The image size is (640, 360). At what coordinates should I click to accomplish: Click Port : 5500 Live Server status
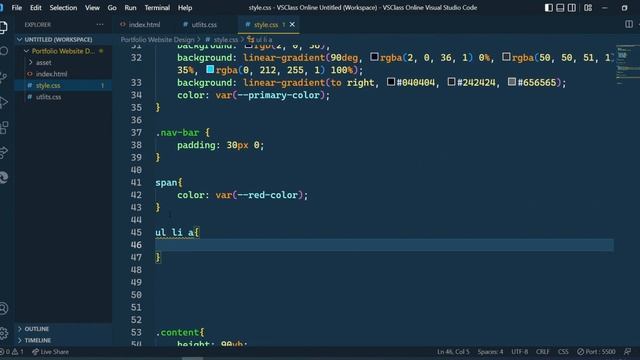(596, 351)
